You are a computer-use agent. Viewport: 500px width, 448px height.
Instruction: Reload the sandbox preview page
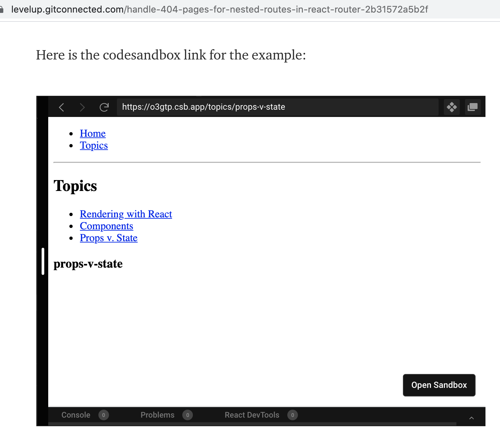[104, 107]
